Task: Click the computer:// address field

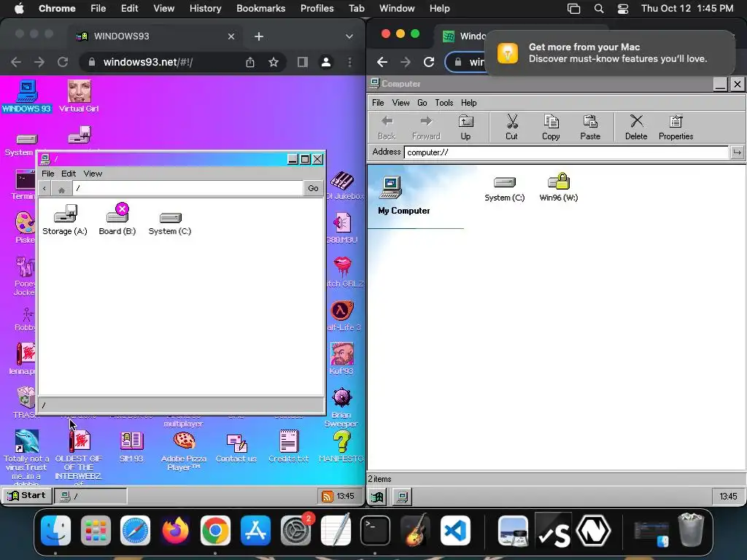Action: pyautogui.click(x=566, y=152)
